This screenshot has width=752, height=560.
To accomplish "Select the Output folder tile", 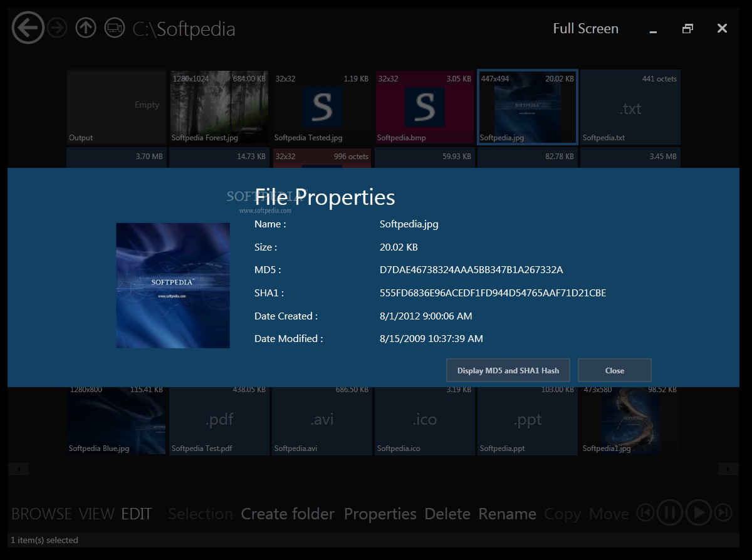I will [x=116, y=107].
